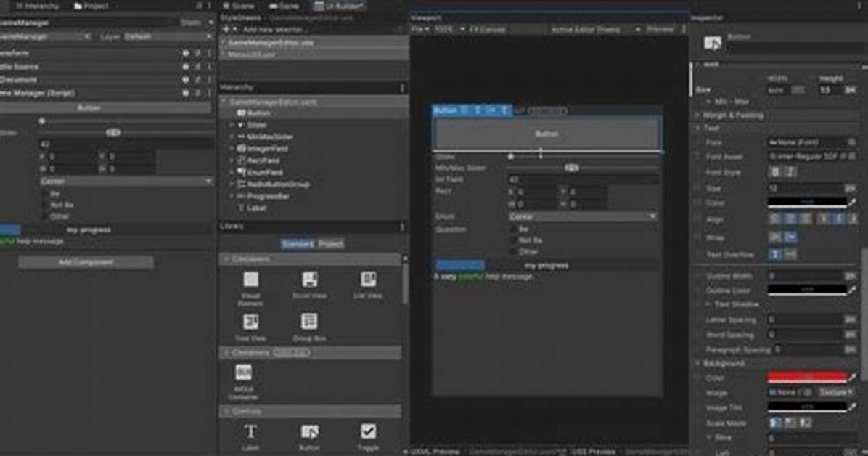Open Game Manager (Script) component settings icon
The width and height of the screenshot is (868, 456).
coord(197,93)
